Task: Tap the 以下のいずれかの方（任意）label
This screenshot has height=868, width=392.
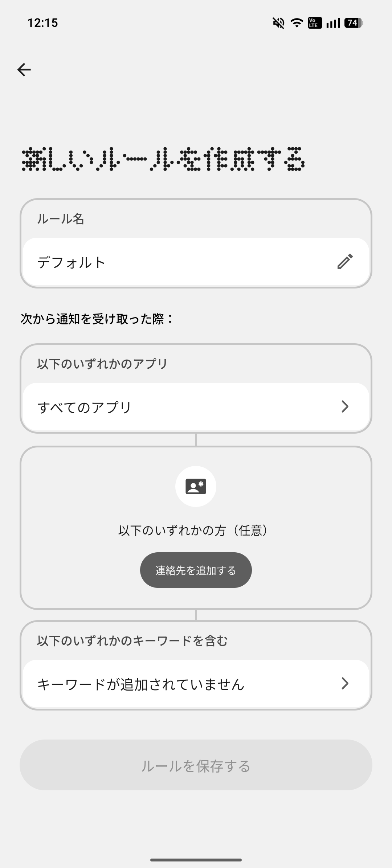Action: [x=196, y=531]
